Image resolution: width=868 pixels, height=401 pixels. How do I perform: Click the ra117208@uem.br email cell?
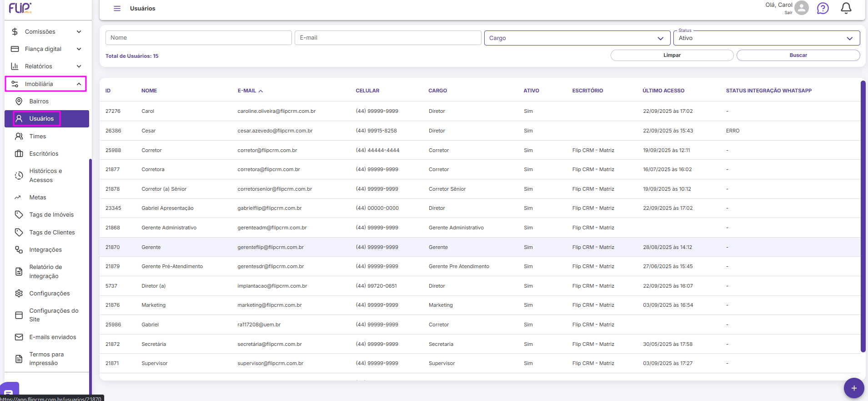[259, 325]
